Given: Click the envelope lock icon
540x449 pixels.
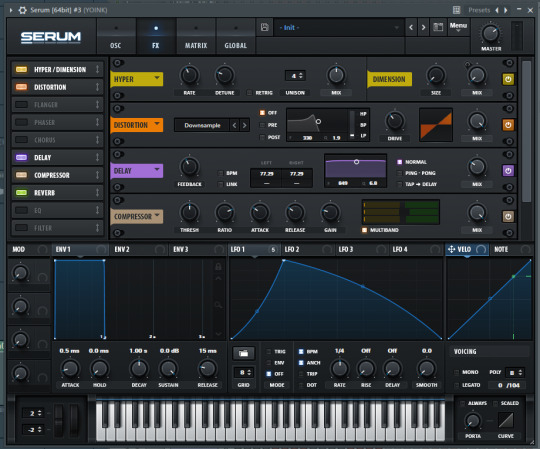Looking at the screenshot, I should (218, 267).
